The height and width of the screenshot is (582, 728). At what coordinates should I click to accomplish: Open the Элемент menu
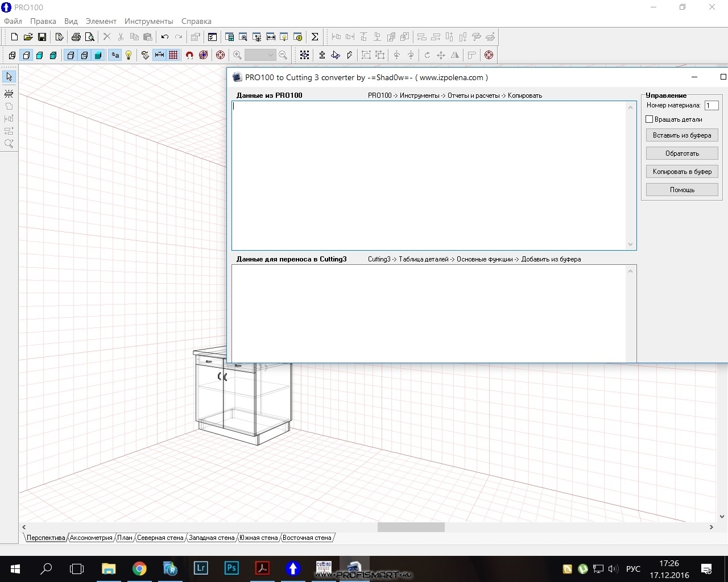[101, 21]
